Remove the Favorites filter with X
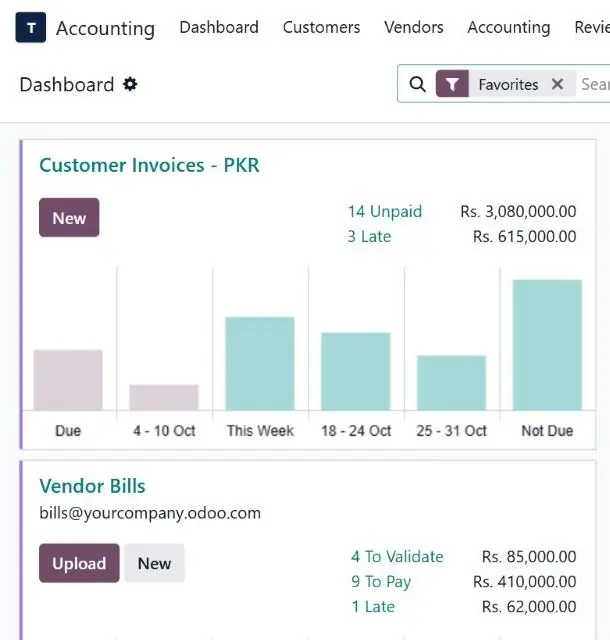 (557, 84)
